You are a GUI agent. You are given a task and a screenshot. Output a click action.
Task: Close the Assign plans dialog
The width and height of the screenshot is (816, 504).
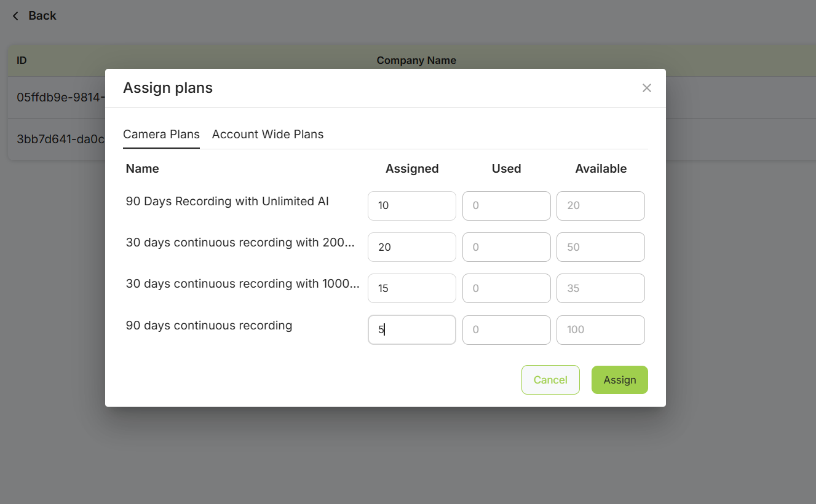646,88
